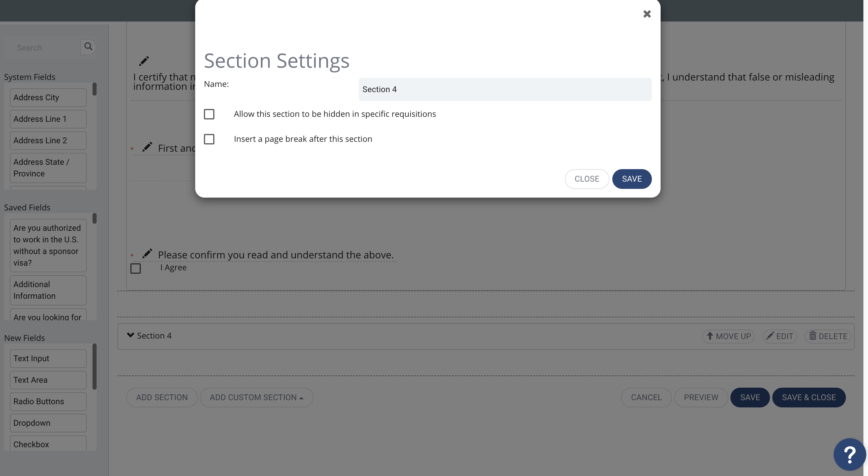Enable allow section hidden in specific requisitions
This screenshot has height=476, width=868.
209,114
